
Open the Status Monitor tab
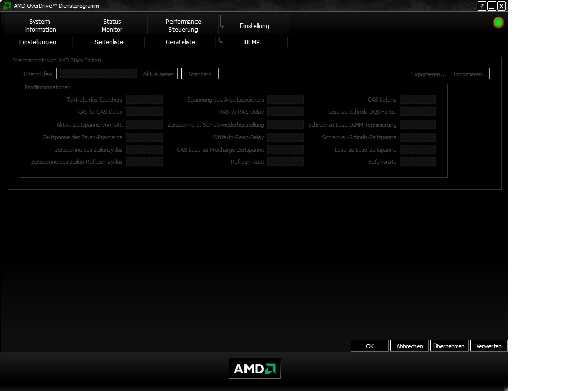click(112, 26)
